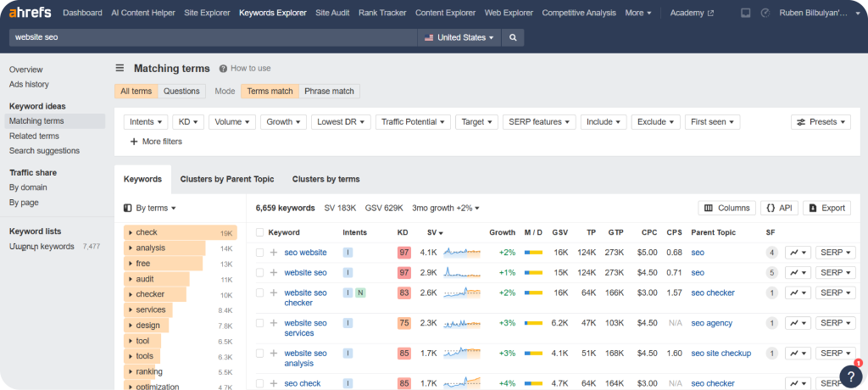This screenshot has width=868, height=390.
Task: Open trend chart button for seo website row
Action: click(798, 253)
